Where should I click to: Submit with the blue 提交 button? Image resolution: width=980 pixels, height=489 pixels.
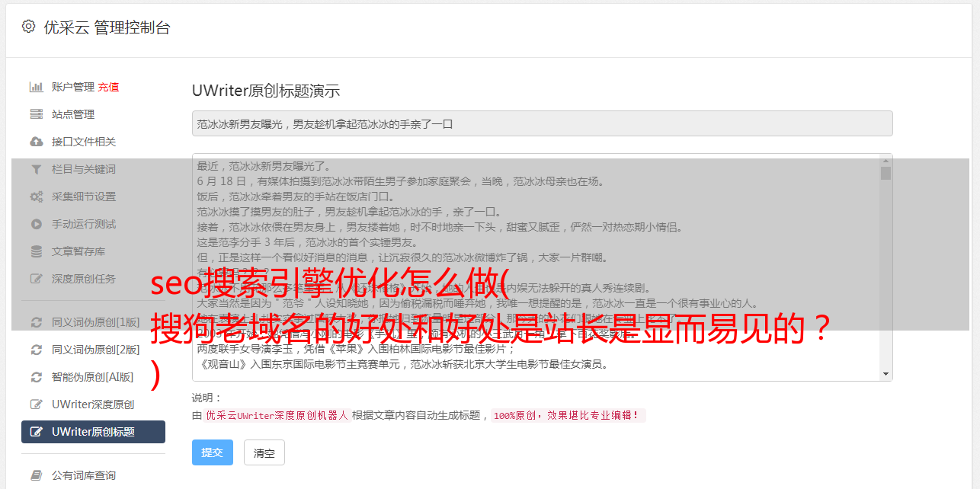(x=212, y=452)
